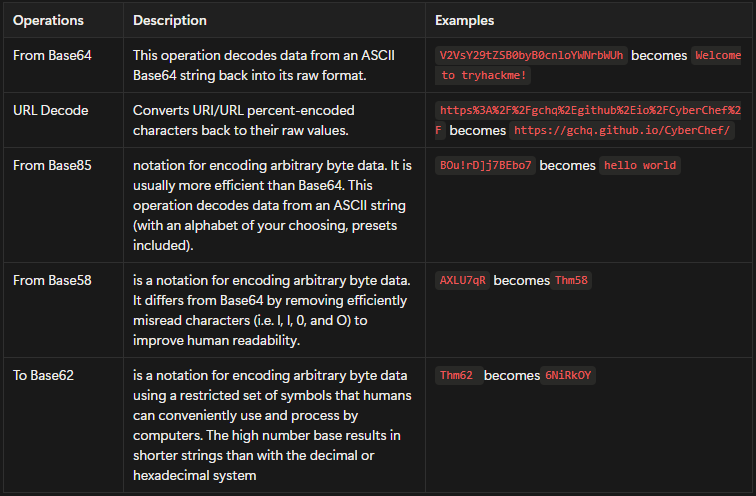This screenshot has width=756, height=496.
Task: Click the Operations column header
Action: [x=48, y=20]
